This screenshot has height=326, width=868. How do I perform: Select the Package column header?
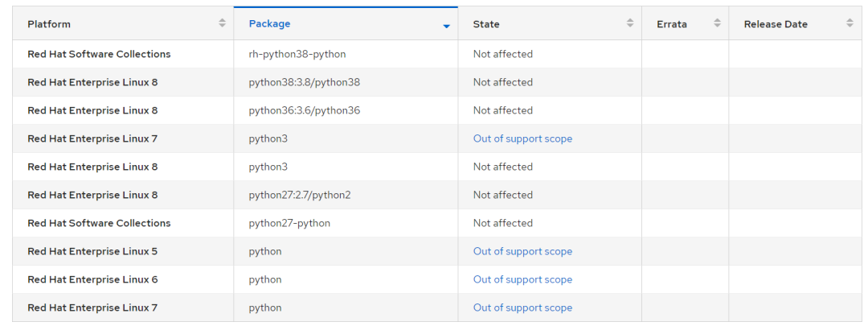(270, 24)
